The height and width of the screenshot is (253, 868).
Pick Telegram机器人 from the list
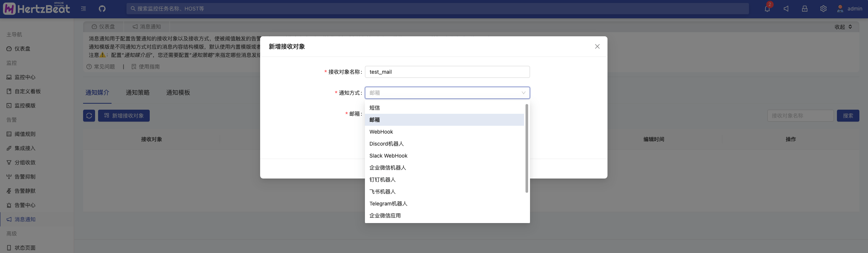pyautogui.click(x=388, y=204)
